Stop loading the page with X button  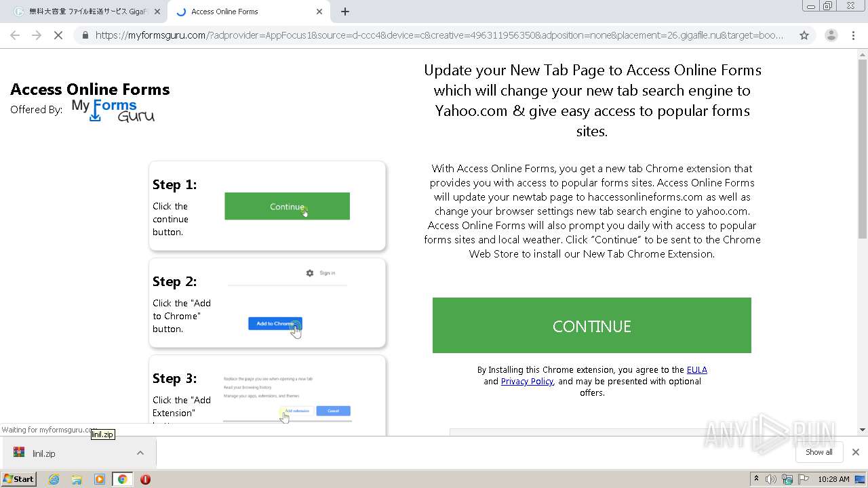pos(58,35)
